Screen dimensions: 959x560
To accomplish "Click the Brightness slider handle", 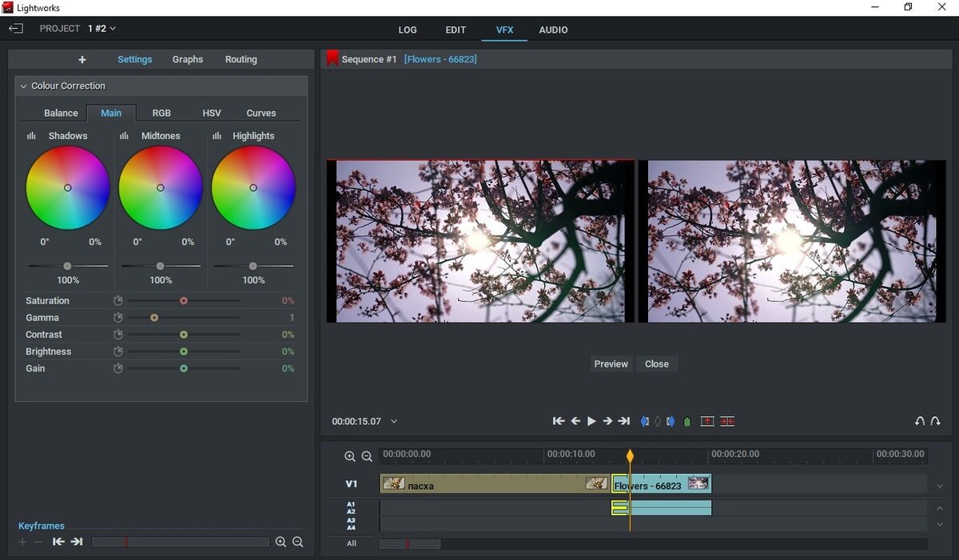I will point(184,351).
